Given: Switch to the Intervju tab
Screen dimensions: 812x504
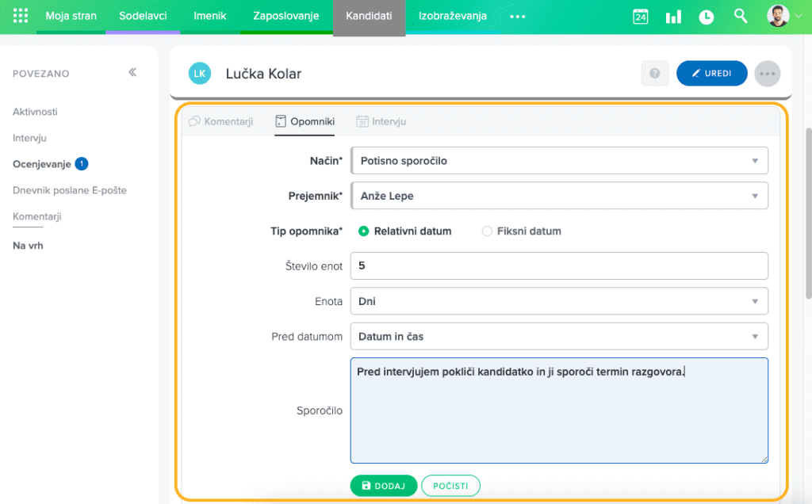Looking at the screenshot, I should tap(381, 122).
